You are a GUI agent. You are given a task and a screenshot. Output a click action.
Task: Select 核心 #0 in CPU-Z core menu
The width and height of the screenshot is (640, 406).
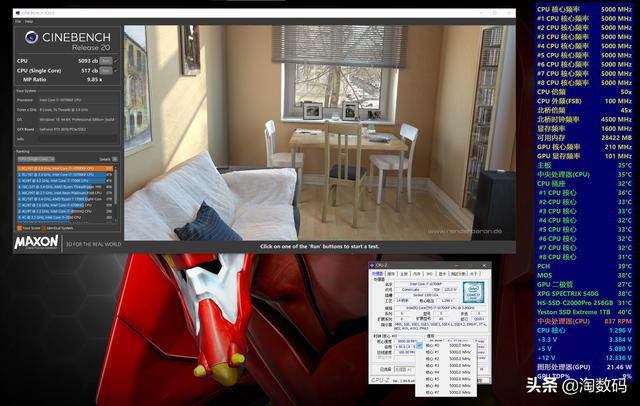click(447, 345)
